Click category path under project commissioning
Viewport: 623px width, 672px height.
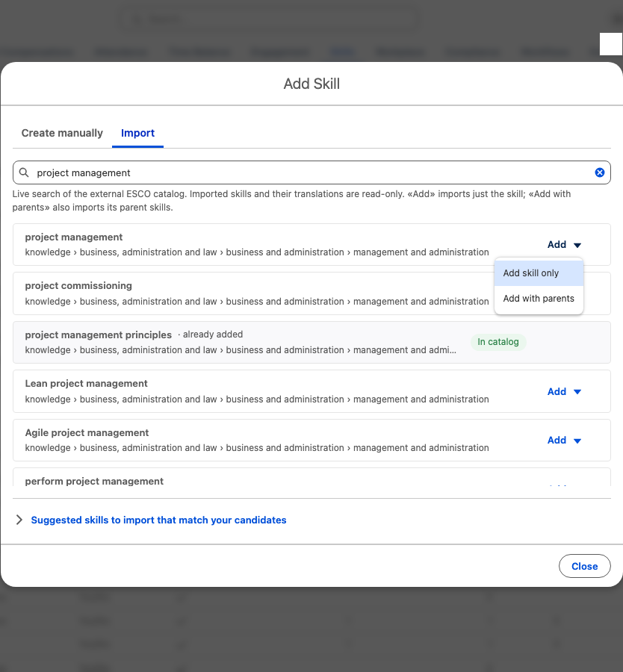pos(257,302)
